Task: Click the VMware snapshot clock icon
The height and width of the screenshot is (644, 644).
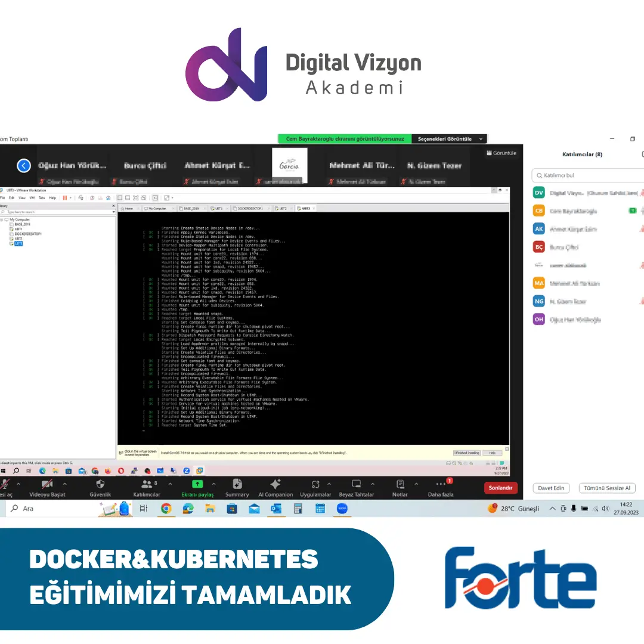Action: pyautogui.click(x=92, y=197)
